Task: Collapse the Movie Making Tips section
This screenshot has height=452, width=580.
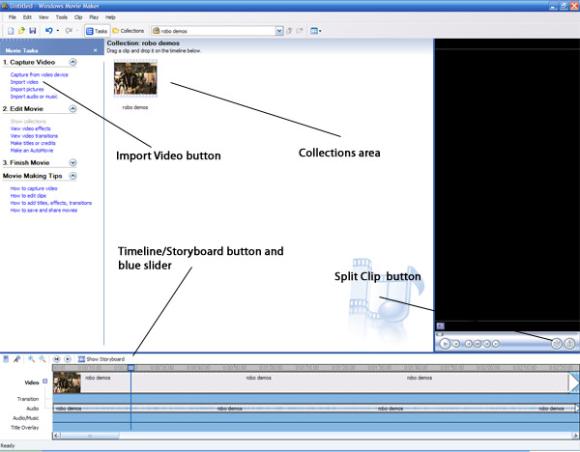Action: [x=72, y=176]
